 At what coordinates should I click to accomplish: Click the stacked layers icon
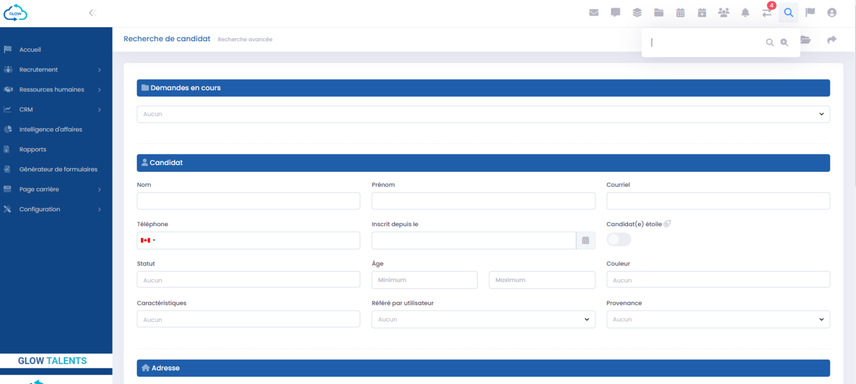(637, 13)
